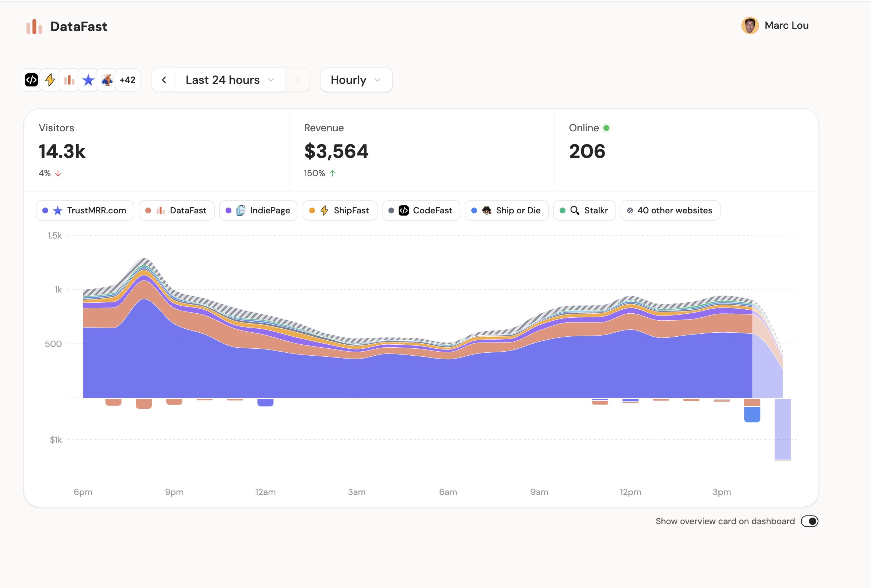Click the Revenue $3,564 stat card

pos(421,150)
